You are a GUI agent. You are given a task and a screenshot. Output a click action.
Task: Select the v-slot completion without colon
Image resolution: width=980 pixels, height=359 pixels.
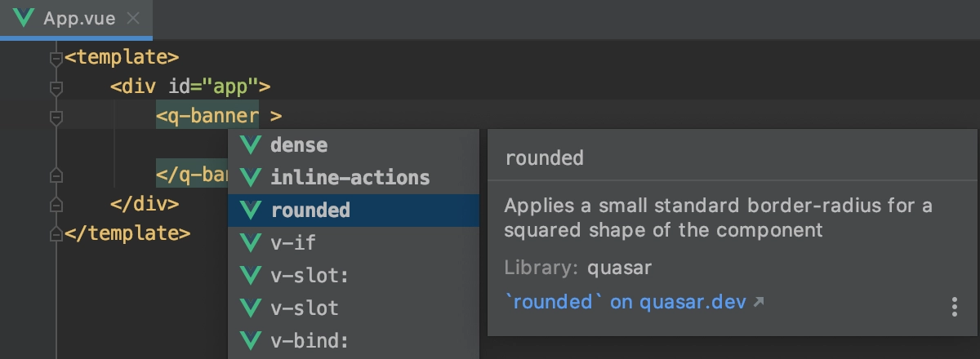pyautogui.click(x=354, y=308)
